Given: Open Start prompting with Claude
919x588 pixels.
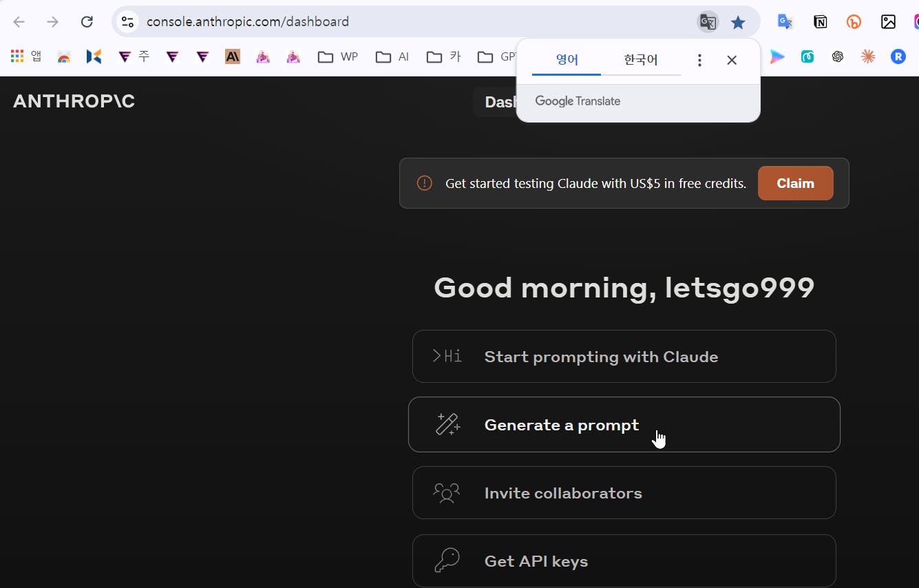Looking at the screenshot, I should point(624,356).
